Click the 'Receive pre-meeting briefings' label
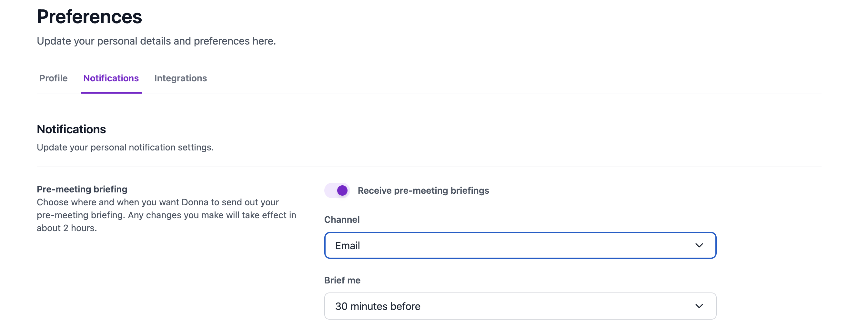Image resolution: width=868 pixels, height=328 pixels. (423, 190)
